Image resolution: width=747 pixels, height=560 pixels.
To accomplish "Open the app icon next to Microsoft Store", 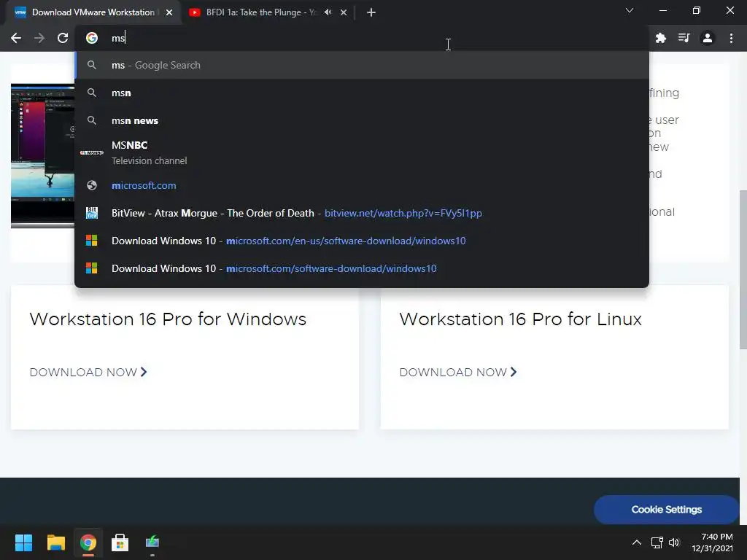I will click(x=152, y=542).
